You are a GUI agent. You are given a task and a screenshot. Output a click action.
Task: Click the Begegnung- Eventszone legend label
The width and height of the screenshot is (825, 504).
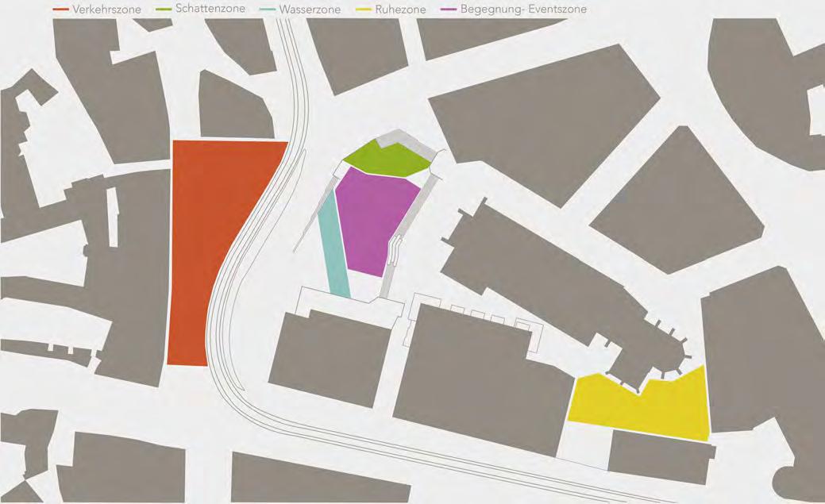tap(523, 9)
